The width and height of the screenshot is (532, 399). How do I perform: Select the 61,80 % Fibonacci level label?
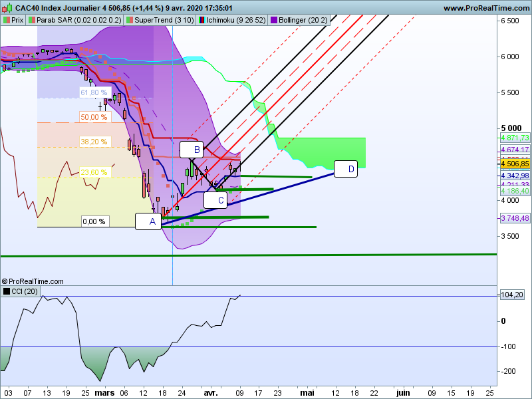click(94, 92)
